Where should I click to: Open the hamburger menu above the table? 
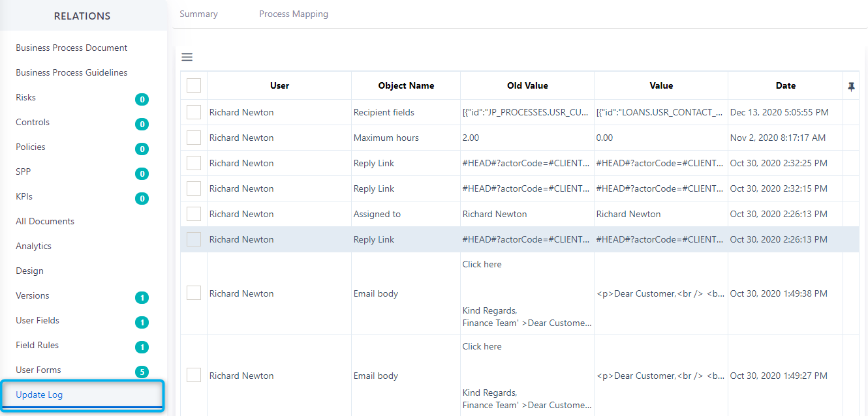click(x=187, y=57)
